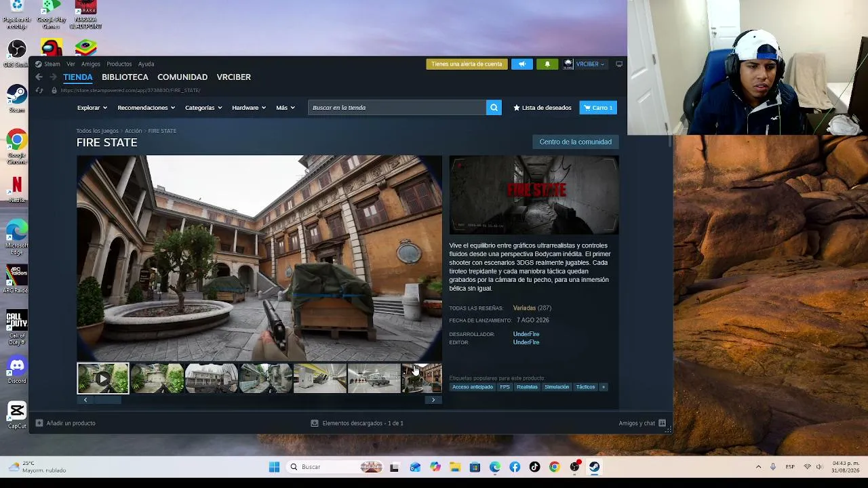Image resolution: width=868 pixels, height=488 pixels.
Task: Show hidden system tray icons
Action: (x=758, y=467)
